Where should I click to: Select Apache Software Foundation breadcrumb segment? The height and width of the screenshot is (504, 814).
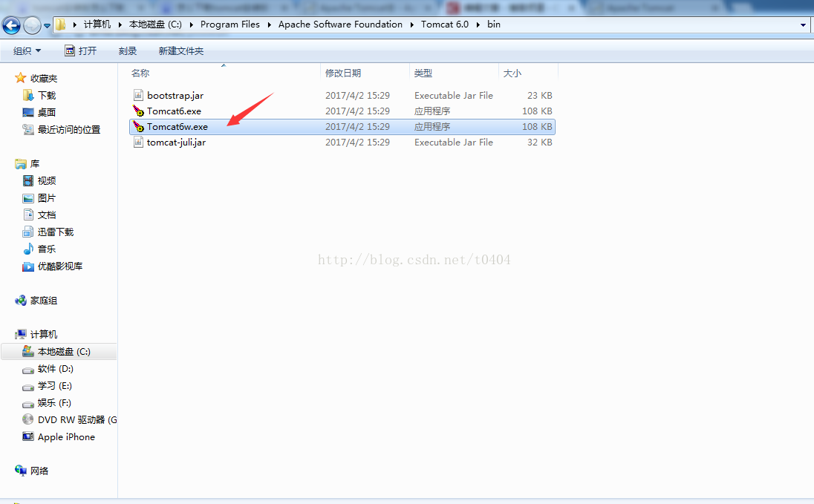[x=340, y=24]
